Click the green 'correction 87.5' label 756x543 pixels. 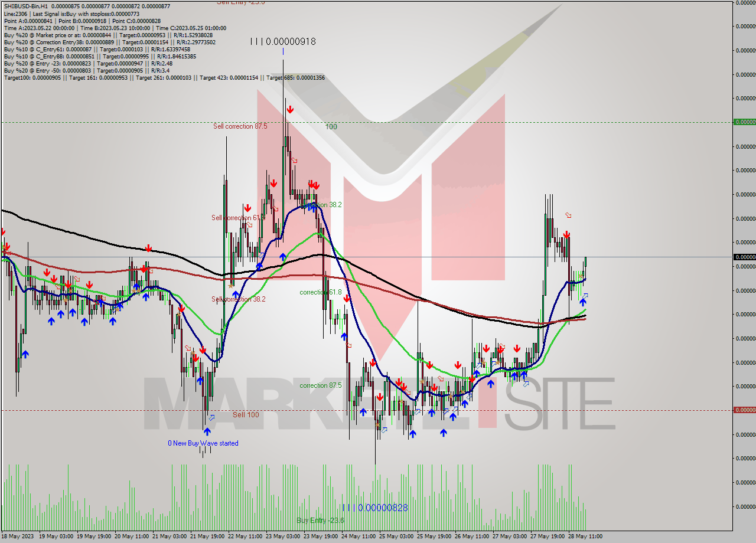click(320, 385)
